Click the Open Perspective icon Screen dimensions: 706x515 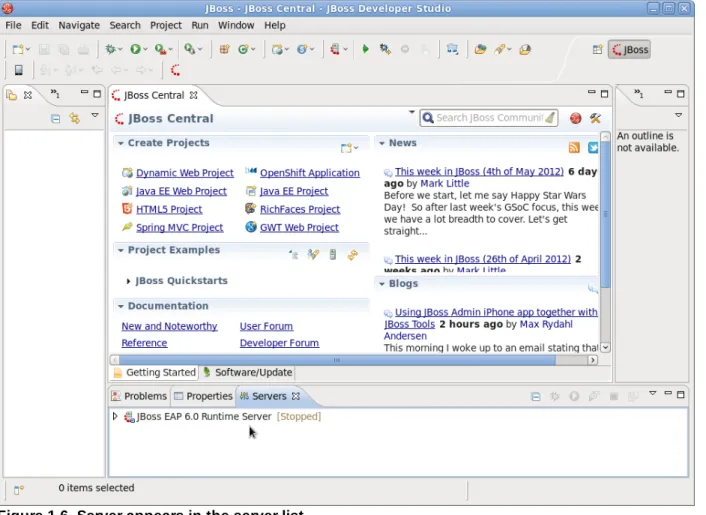click(597, 50)
